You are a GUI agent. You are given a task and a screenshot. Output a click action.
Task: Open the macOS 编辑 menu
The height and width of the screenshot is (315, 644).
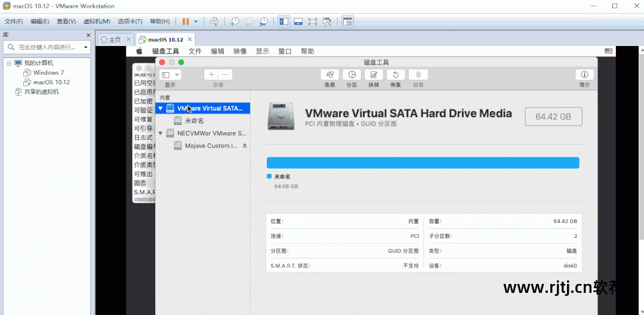pos(218,51)
